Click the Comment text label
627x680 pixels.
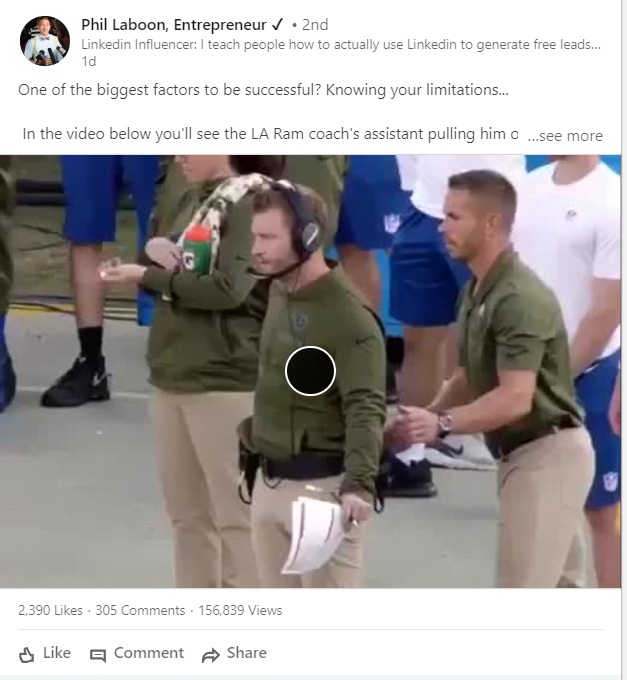(x=149, y=653)
